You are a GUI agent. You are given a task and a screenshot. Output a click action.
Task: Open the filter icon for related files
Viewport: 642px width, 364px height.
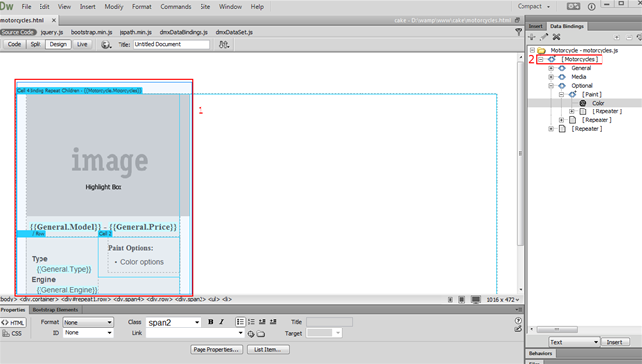coord(518,32)
